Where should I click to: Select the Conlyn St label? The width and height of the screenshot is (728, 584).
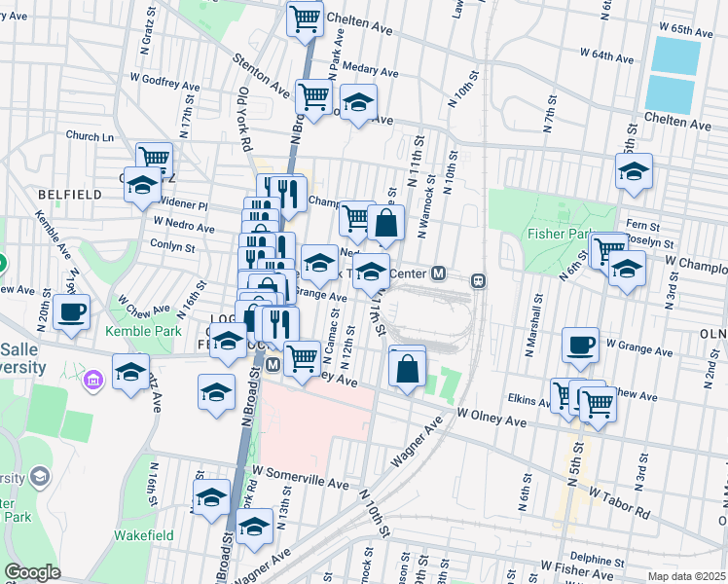click(x=172, y=245)
